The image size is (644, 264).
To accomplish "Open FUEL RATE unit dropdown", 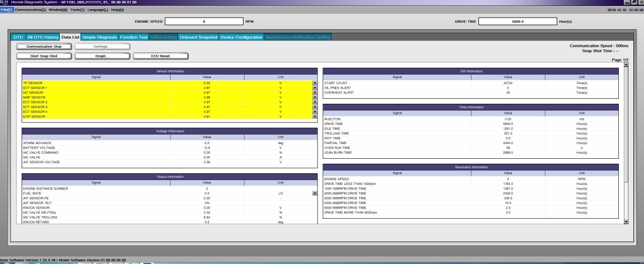I will point(315,193).
